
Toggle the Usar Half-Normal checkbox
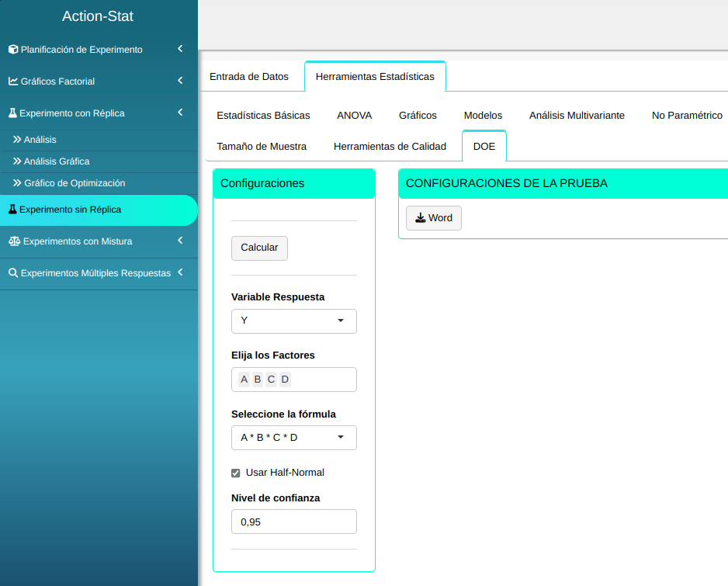pyautogui.click(x=236, y=473)
